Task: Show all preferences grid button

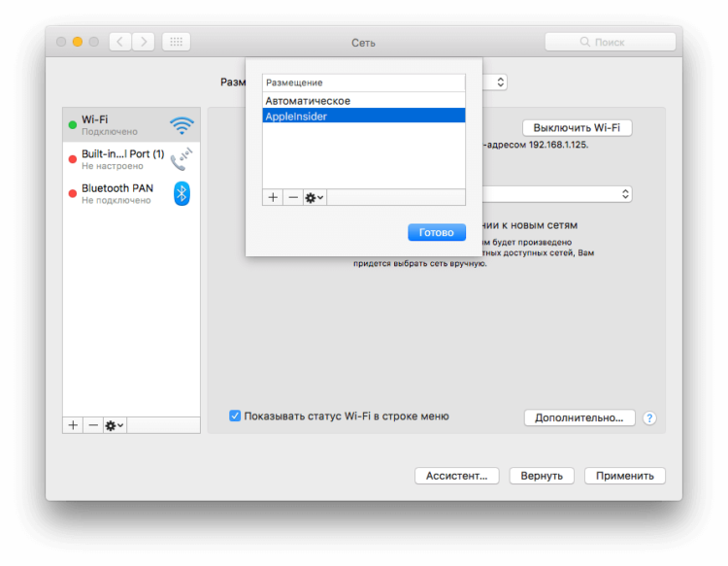Action: click(x=176, y=42)
